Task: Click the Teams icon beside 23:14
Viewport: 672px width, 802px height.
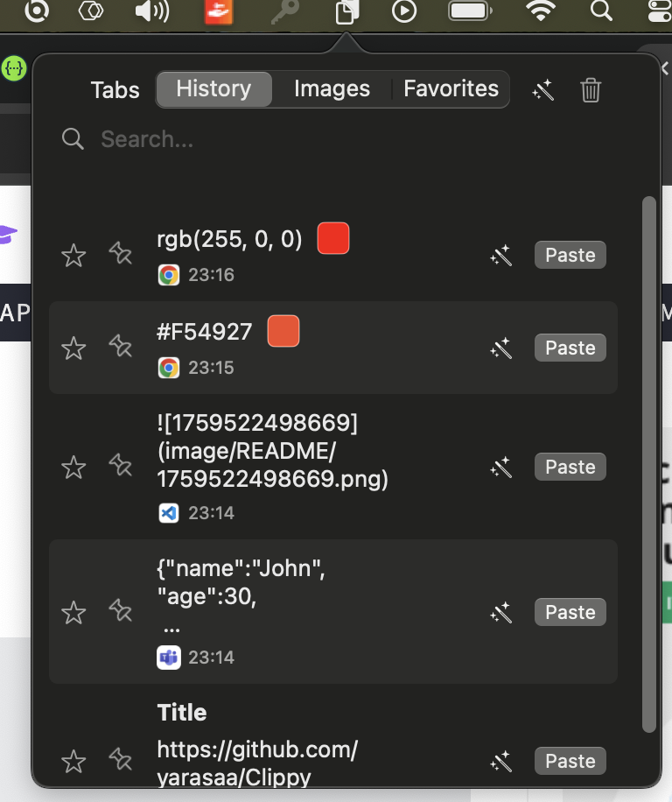Action: coord(169,658)
